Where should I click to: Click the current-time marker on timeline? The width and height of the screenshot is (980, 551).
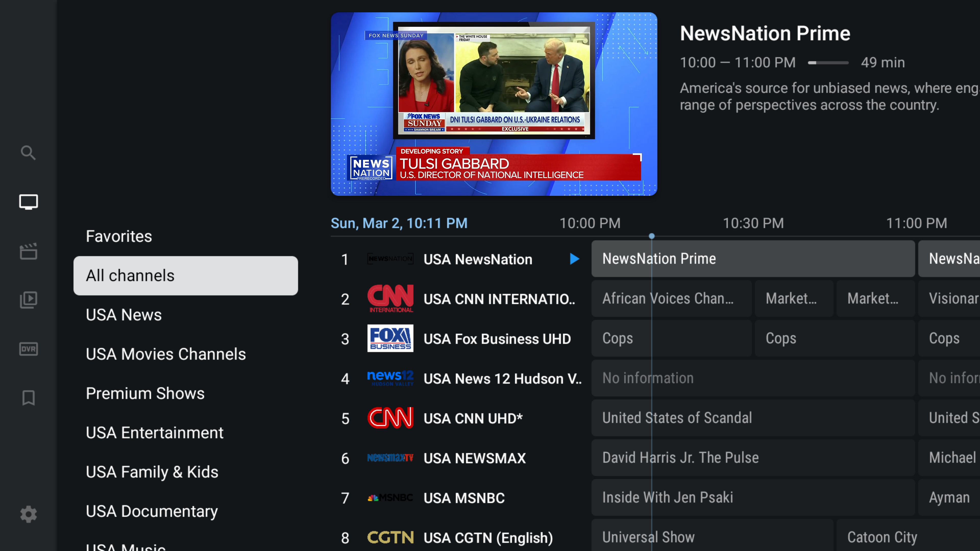(x=652, y=236)
